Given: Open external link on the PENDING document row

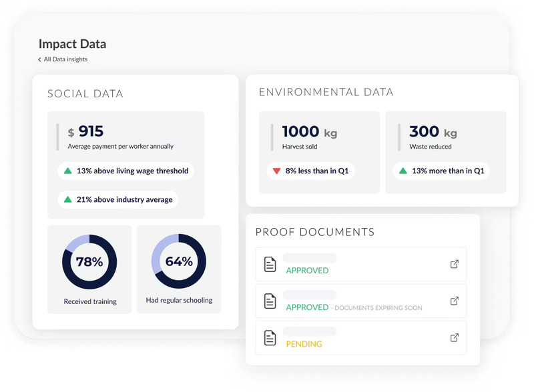Looking at the screenshot, I should coord(454,338).
